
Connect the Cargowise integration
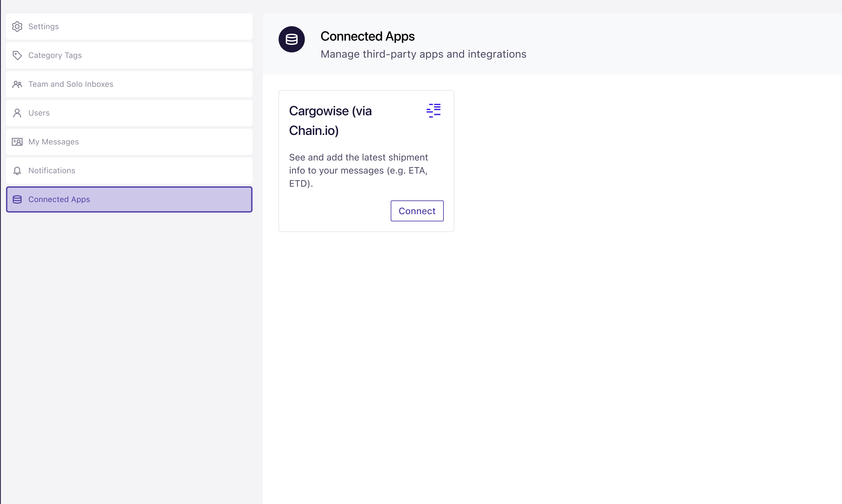(x=417, y=211)
